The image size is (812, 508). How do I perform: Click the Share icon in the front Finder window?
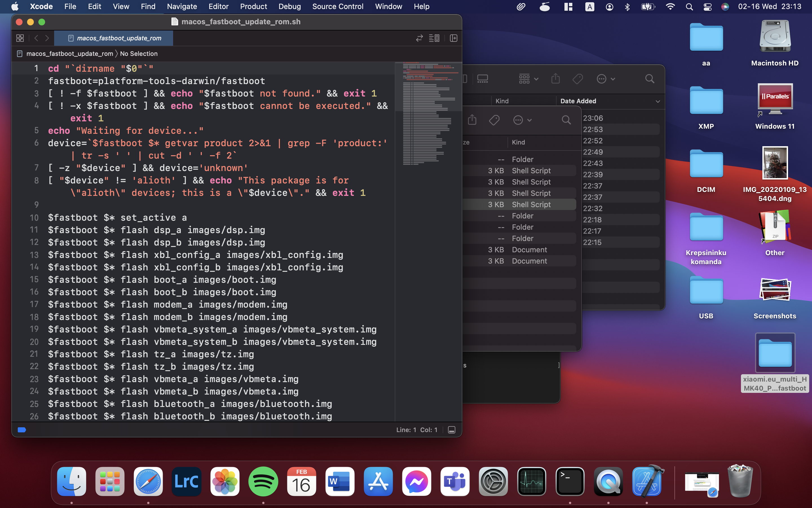[x=472, y=120]
